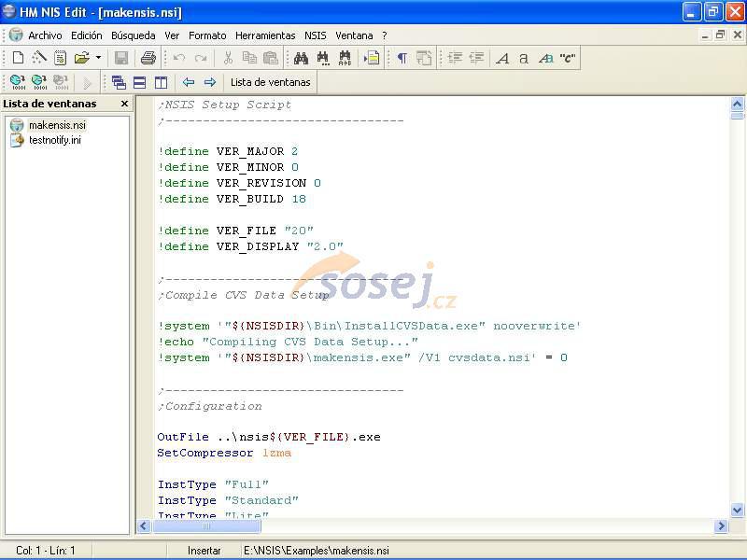Click vertical scrollbar down arrow
747x560 pixels.
(x=737, y=510)
